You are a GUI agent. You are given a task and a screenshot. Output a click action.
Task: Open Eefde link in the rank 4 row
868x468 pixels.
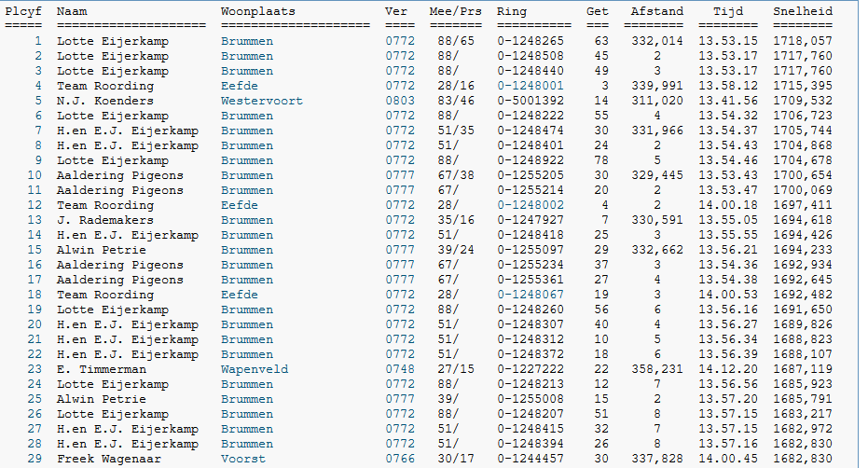(x=239, y=86)
